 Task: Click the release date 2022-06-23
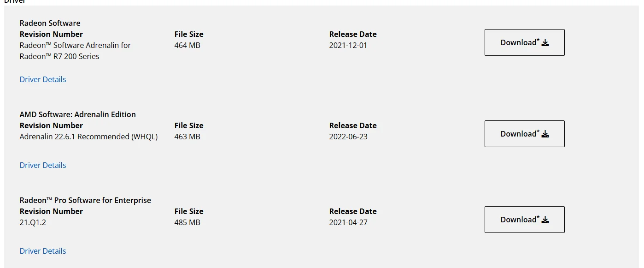pos(348,137)
